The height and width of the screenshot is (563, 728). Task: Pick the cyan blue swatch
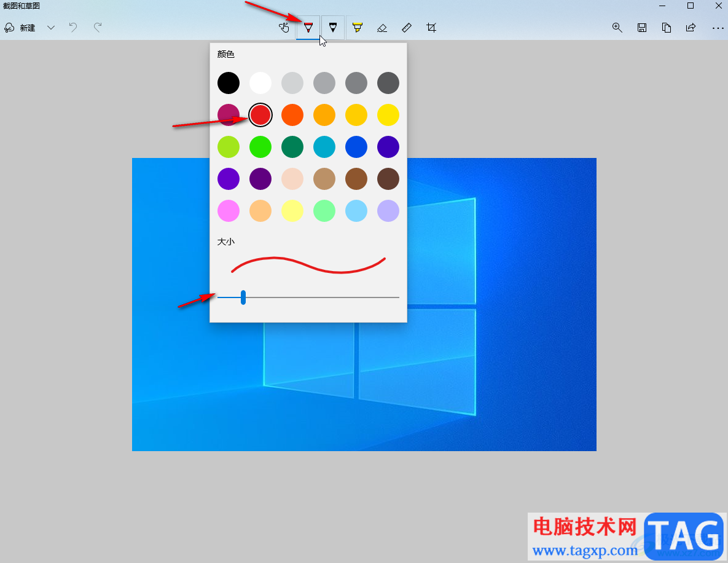[x=324, y=147]
